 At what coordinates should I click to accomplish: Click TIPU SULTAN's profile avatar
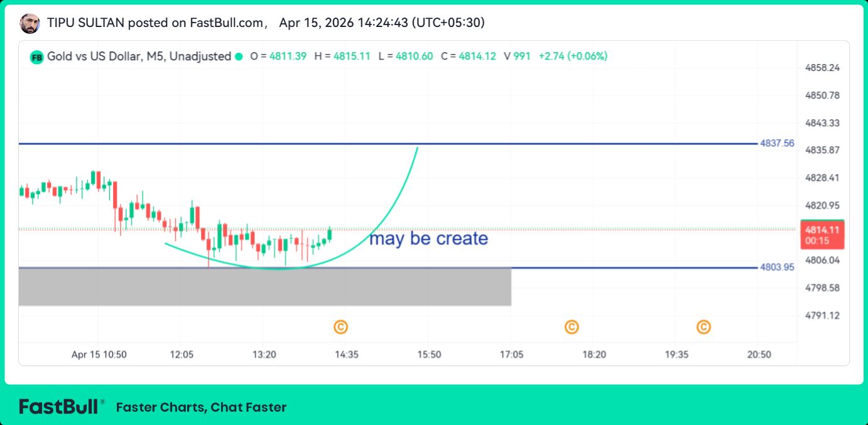30,23
